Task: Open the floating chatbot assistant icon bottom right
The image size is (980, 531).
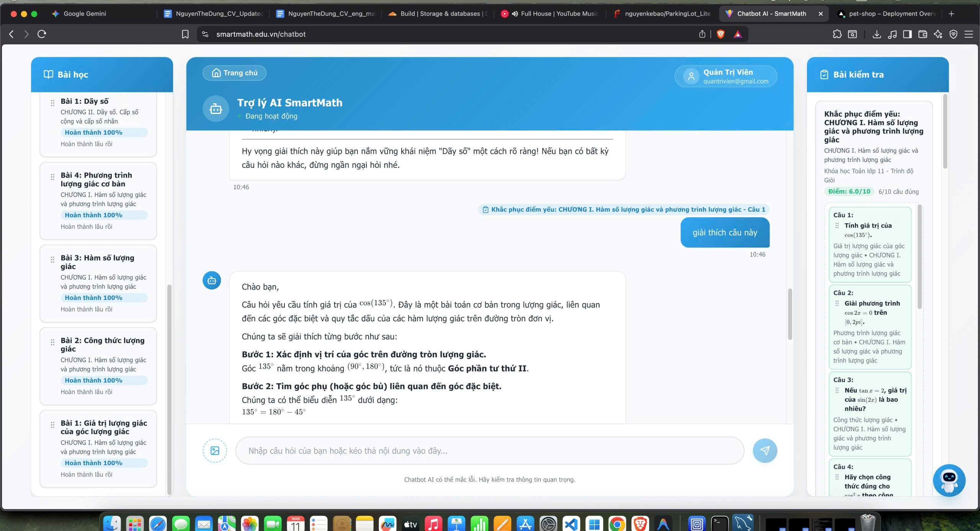Action: click(x=949, y=480)
